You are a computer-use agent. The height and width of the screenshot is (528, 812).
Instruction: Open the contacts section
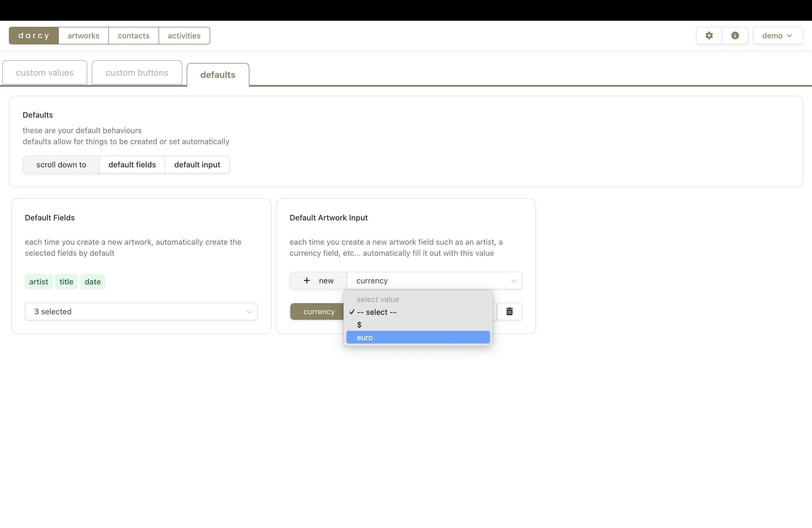click(133, 35)
